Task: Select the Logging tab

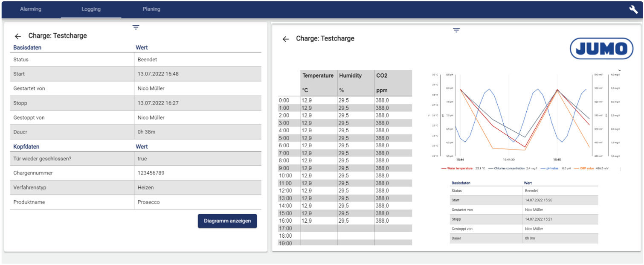Action: tap(91, 9)
